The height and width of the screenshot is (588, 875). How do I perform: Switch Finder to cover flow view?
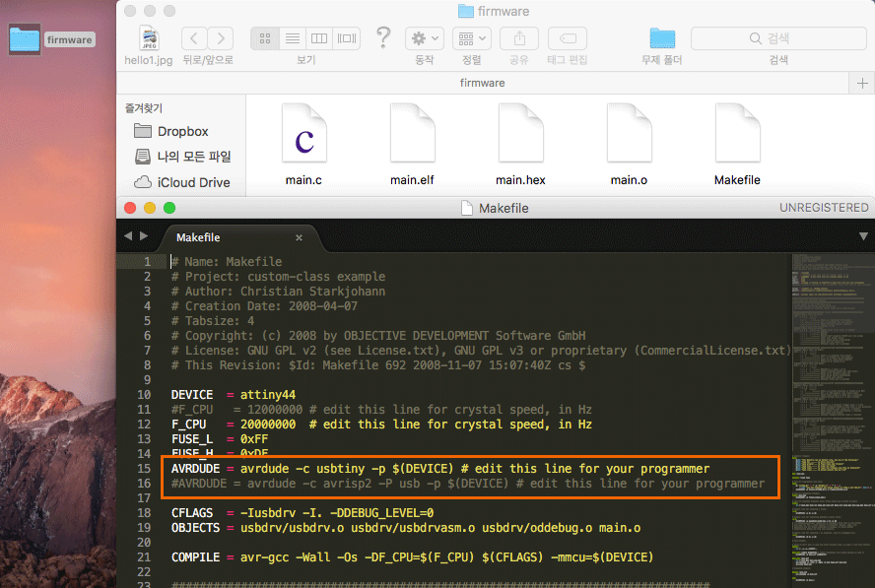pyautogui.click(x=347, y=38)
